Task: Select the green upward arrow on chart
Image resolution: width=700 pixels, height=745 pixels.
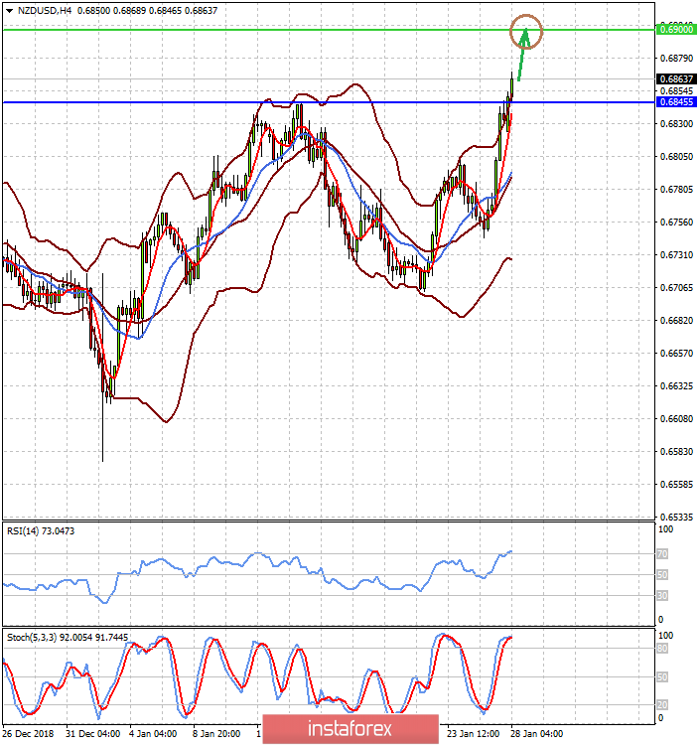Action: click(520, 63)
